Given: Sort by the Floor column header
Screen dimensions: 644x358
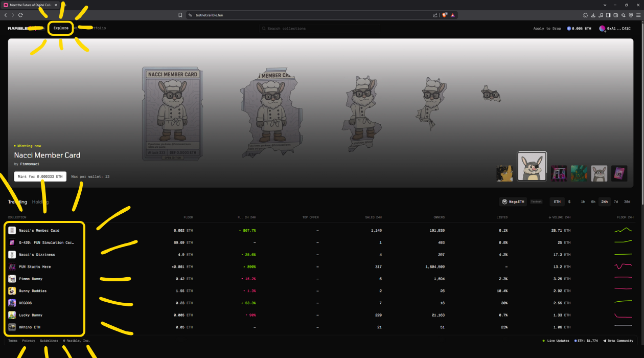Looking at the screenshot, I should pyautogui.click(x=188, y=217).
